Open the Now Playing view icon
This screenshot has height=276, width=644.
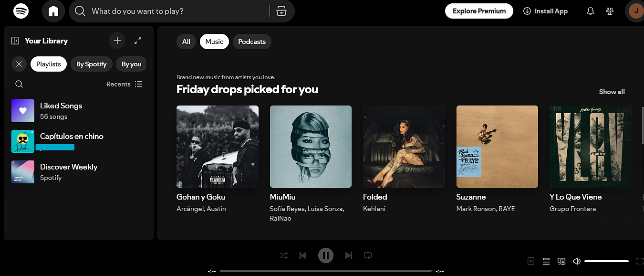530,261
